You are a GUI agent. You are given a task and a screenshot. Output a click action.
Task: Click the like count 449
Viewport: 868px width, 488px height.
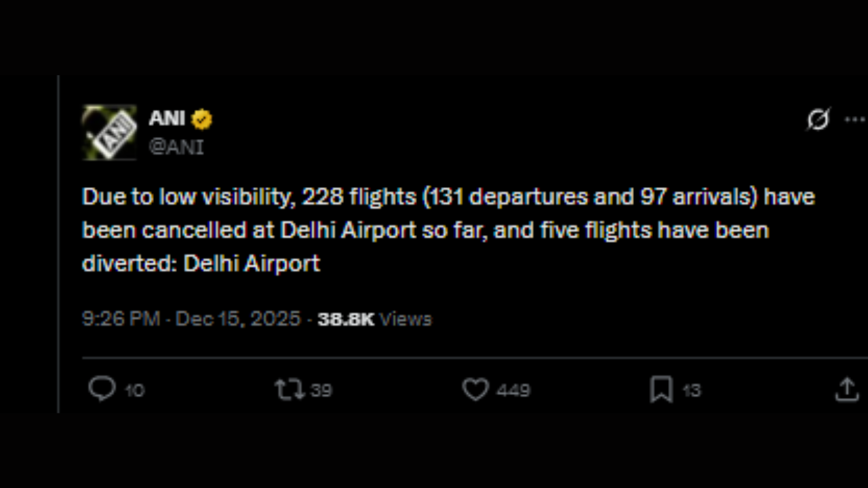click(x=513, y=390)
